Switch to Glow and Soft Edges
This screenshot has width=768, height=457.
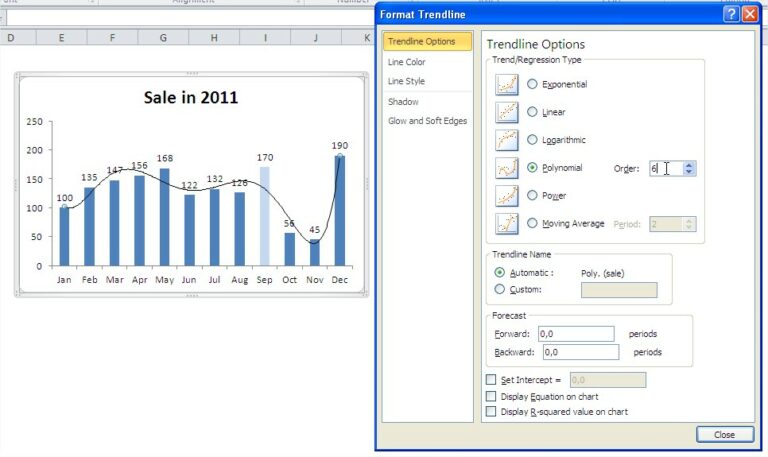pyautogui.click(x=427, y=121)
